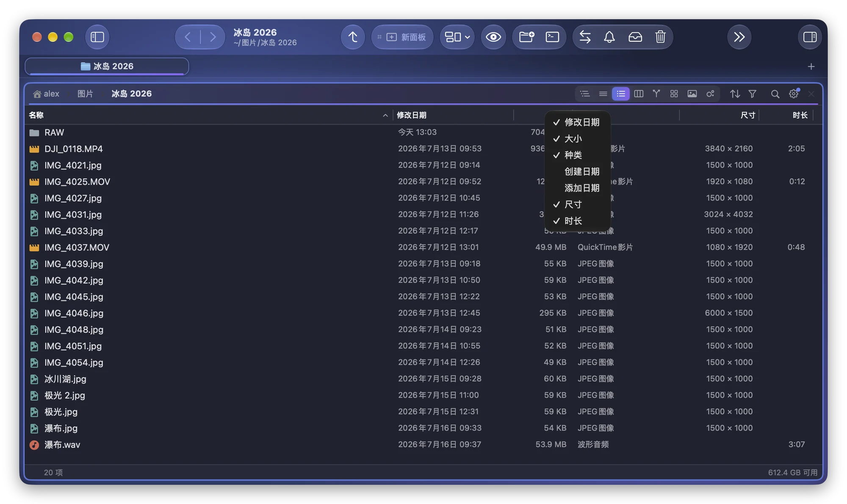Open the filter funnel icon
This screenshot has height=504, width=847.
tap(753, 94)
